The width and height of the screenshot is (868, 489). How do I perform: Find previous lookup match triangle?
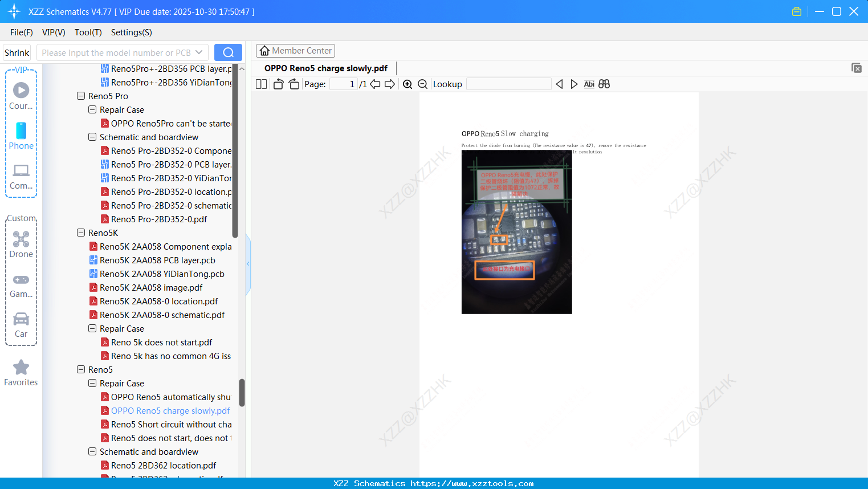click(559, 84)
